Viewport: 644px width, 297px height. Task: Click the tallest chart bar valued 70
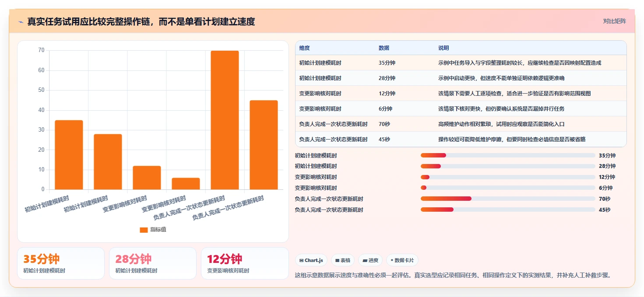225,120
